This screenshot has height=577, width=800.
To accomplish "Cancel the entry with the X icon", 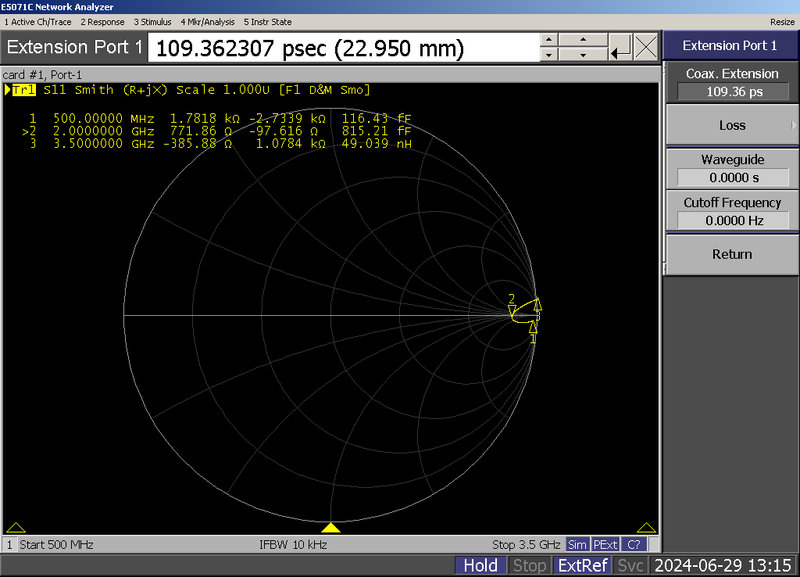I will (x=644, y=46).
